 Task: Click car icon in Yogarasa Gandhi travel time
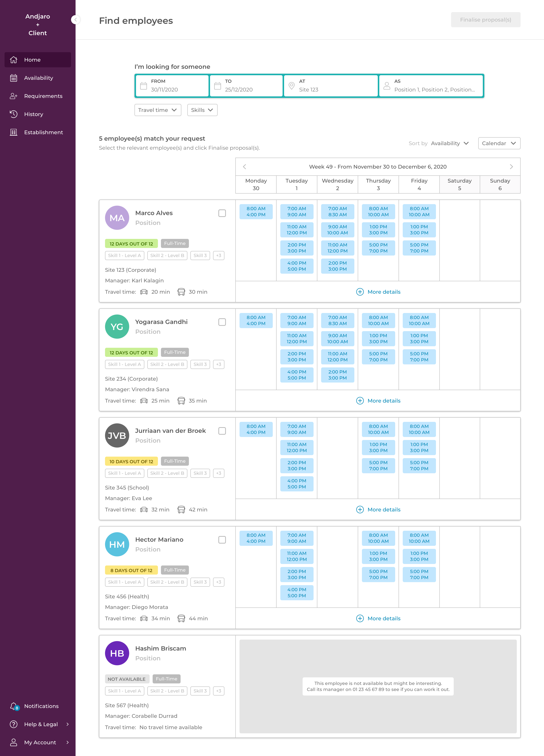click(x=144, y=401)
